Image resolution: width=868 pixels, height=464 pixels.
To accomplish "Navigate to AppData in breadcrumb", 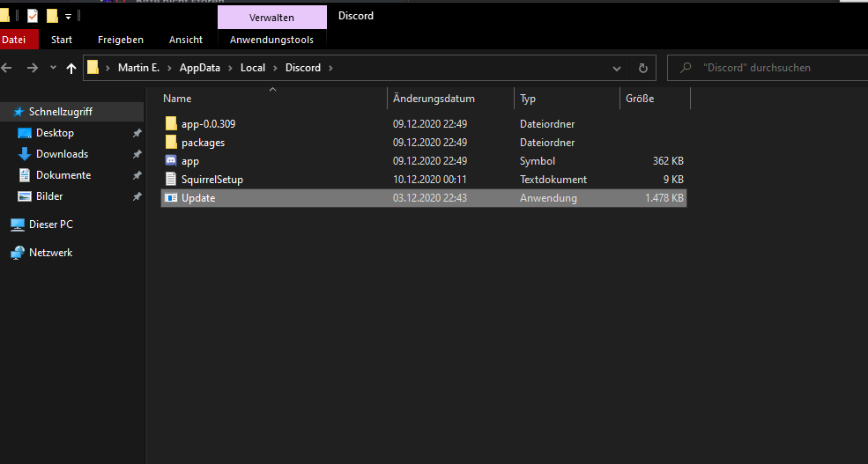I will 200,68.
